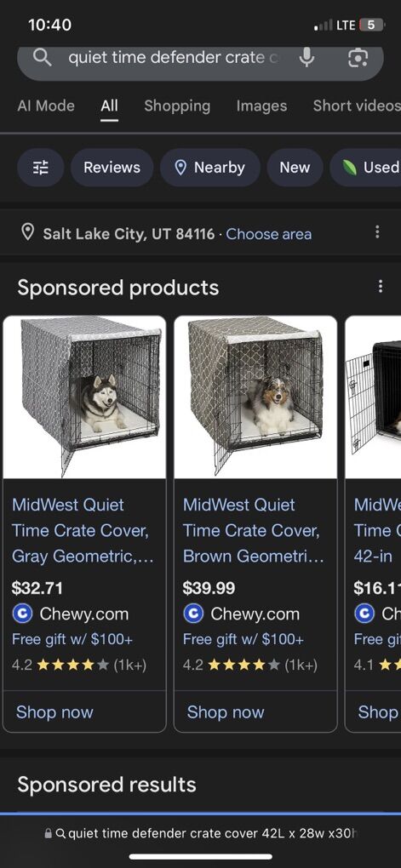Open Sponsored products three-dot menu
The image size is (401, 868).
380,286
